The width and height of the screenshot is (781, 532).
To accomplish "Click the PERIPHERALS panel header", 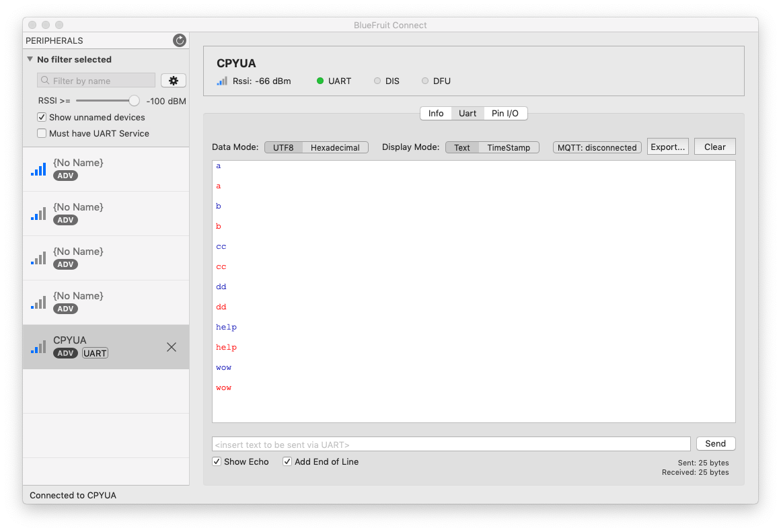I will (x=54, y=41).
